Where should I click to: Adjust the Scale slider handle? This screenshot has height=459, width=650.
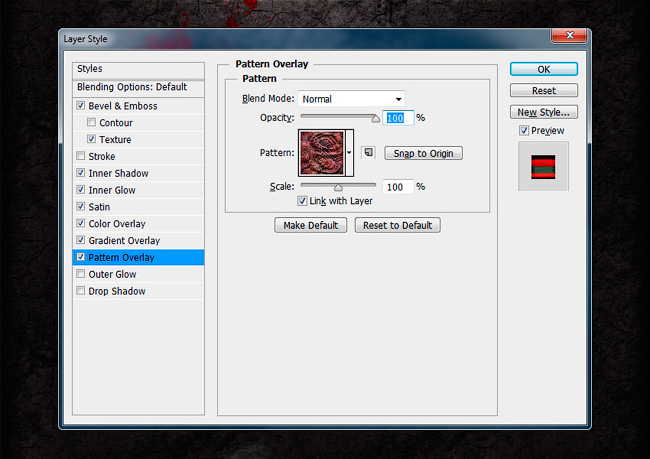[x=338, y=187]
